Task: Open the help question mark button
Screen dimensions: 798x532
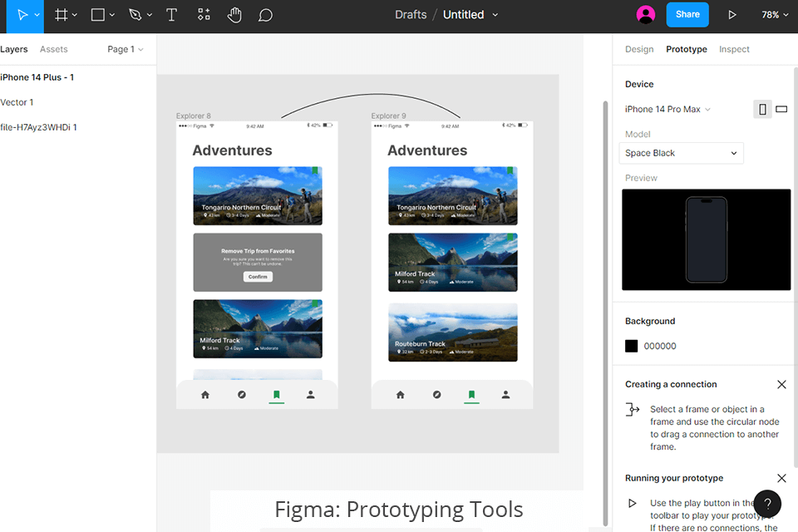Action: (767, 504)
